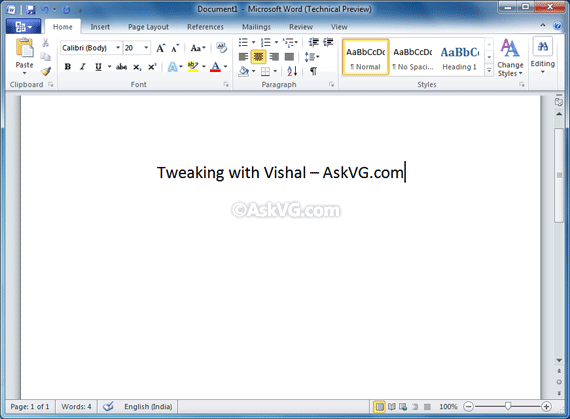Open the Page Layout tab
Viewport: 570px width, 419px height.
coord(148,27)
